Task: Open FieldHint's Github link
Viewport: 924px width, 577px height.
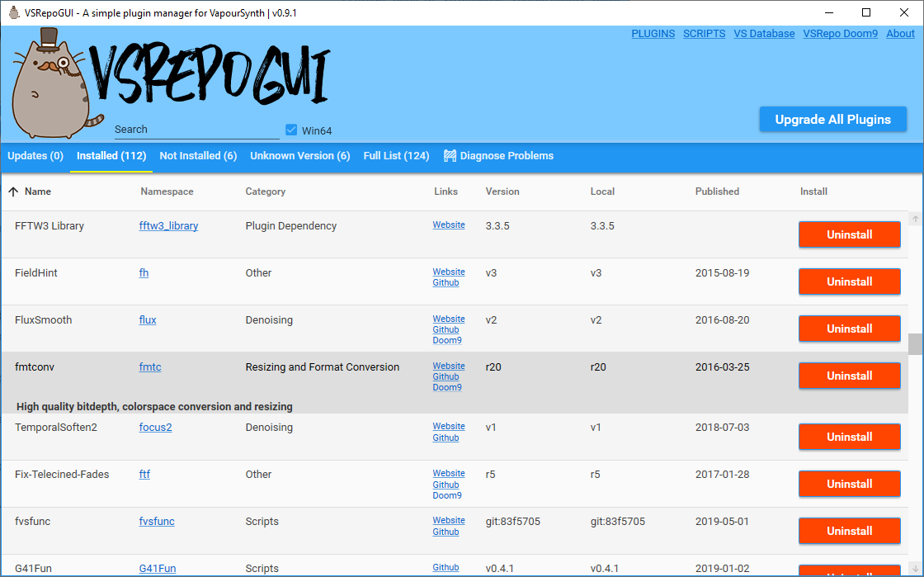Action: pyautogui.click(x=445, y=283)
